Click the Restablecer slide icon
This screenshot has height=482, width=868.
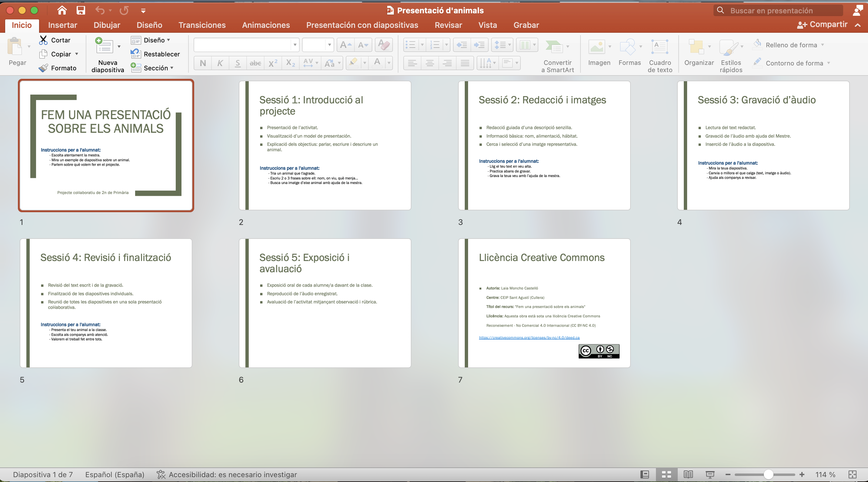pos(135,54)
